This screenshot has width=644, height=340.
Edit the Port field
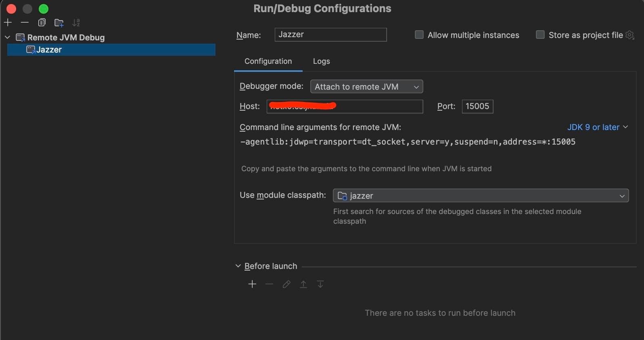pos(477,106)
